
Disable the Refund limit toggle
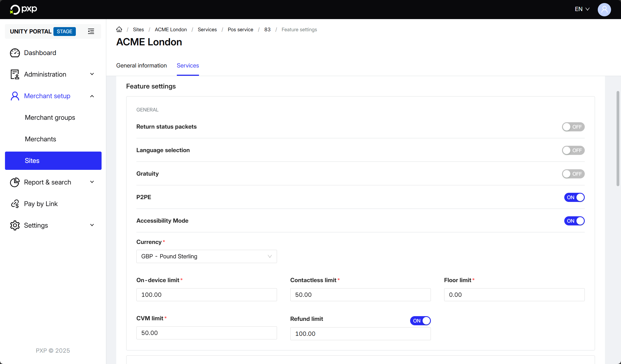(x=420, y=321)
